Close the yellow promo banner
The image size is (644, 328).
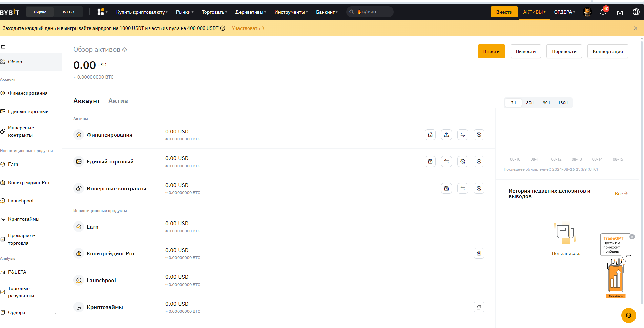(x=636, y=28)
